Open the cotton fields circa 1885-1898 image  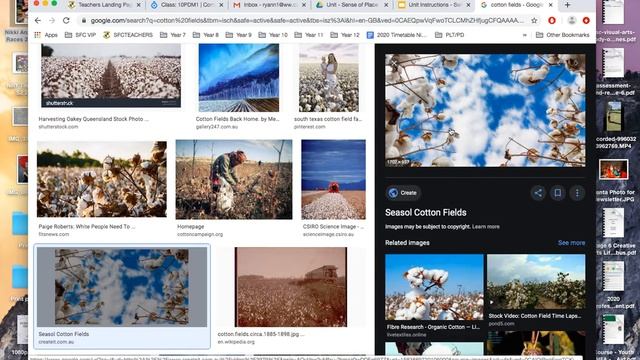291,287
